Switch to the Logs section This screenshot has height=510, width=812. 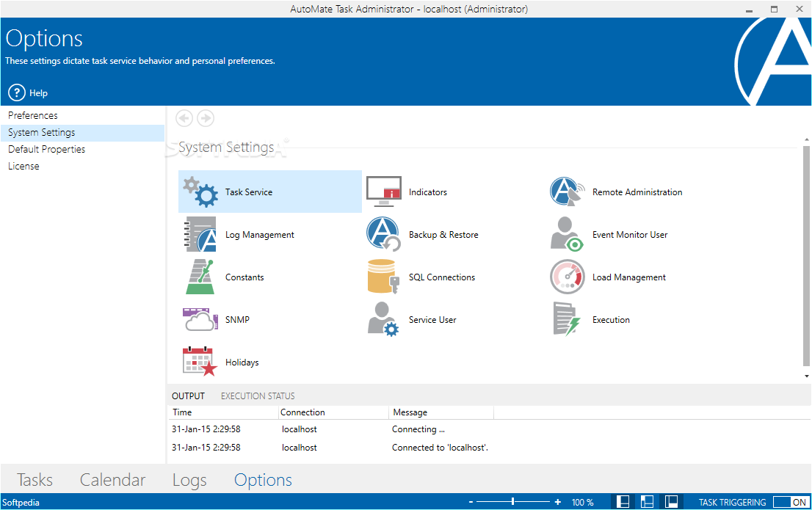[189, 480]
